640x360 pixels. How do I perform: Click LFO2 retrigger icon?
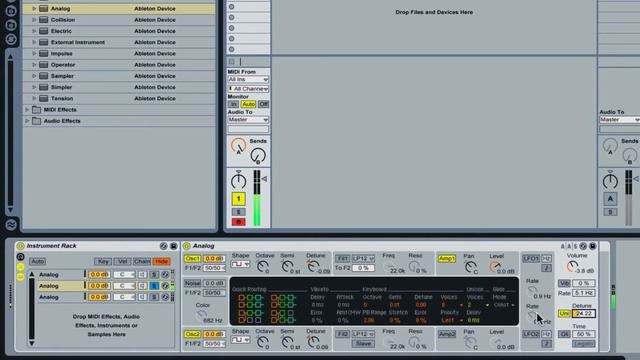[547, 344]
